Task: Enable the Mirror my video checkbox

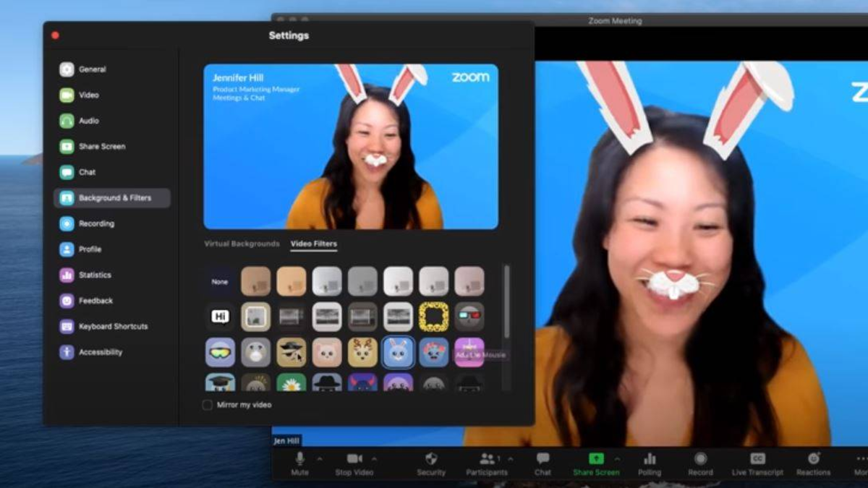Action: click(x=208, y=405)
